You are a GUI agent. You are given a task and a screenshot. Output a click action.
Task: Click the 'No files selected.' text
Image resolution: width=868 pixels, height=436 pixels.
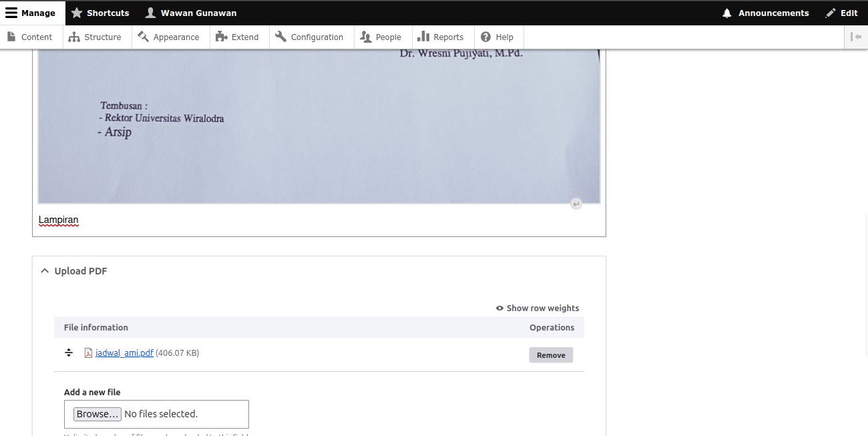161,414
